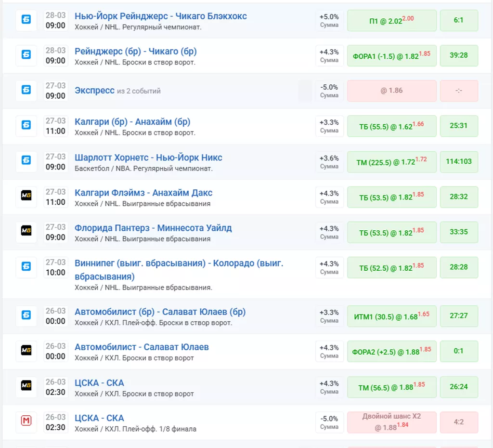Viewport: 493px width, 448px height.
Task: Click bookmaker logo in the Экспресс row
Action: tap(26, 91)
